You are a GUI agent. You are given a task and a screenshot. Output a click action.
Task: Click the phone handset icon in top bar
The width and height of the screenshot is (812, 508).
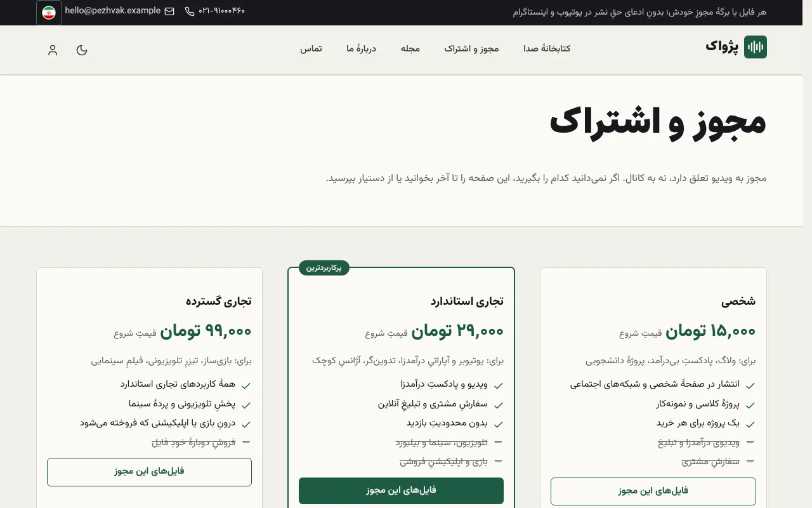coord(190,11)
